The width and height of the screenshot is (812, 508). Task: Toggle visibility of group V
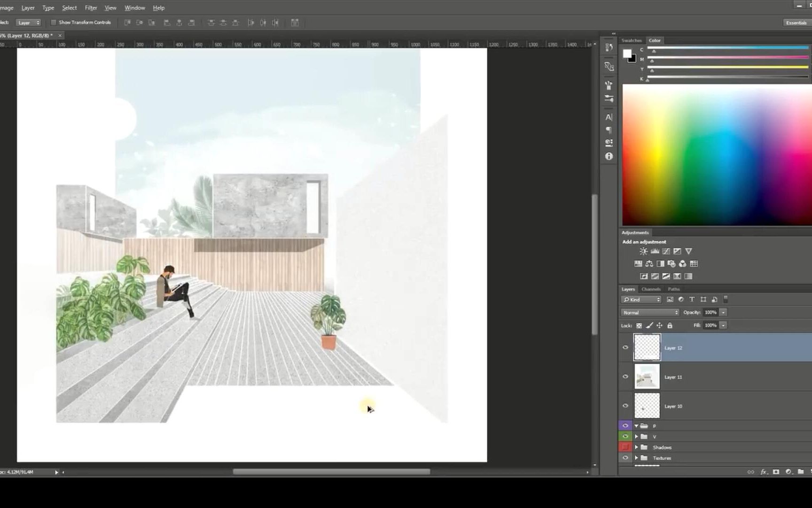[x=625, y=437]
